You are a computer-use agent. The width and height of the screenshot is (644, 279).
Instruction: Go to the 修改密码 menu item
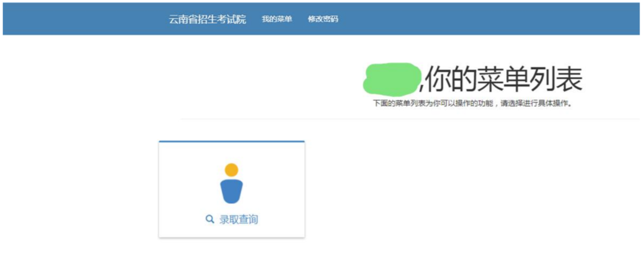pyautogui.click(x=323, y=19)
